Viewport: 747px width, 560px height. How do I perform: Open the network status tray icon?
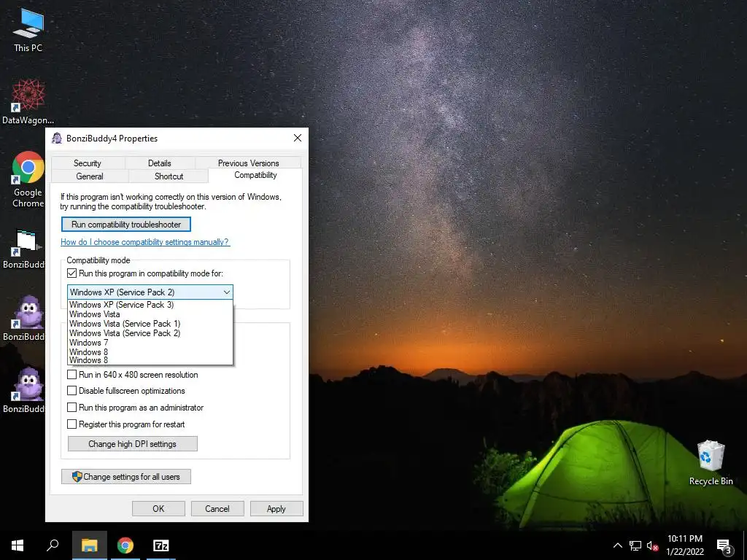(635, 545)
